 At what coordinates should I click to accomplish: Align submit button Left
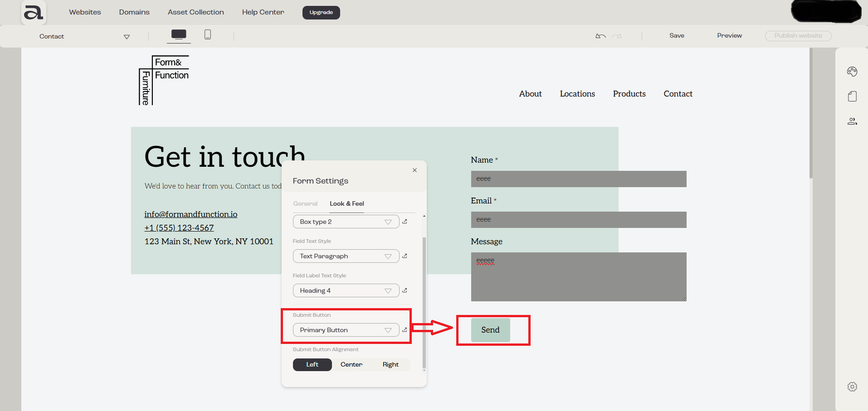(x=312, y=365)
